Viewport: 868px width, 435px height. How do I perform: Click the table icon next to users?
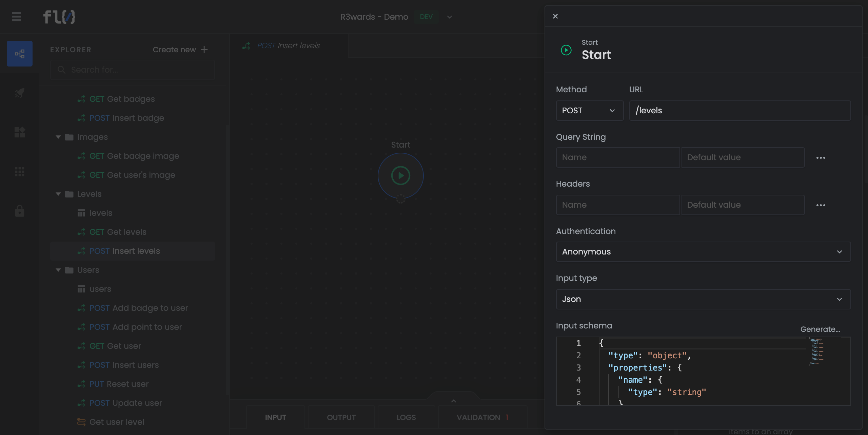pyautogui.click(x=81, y=289)
